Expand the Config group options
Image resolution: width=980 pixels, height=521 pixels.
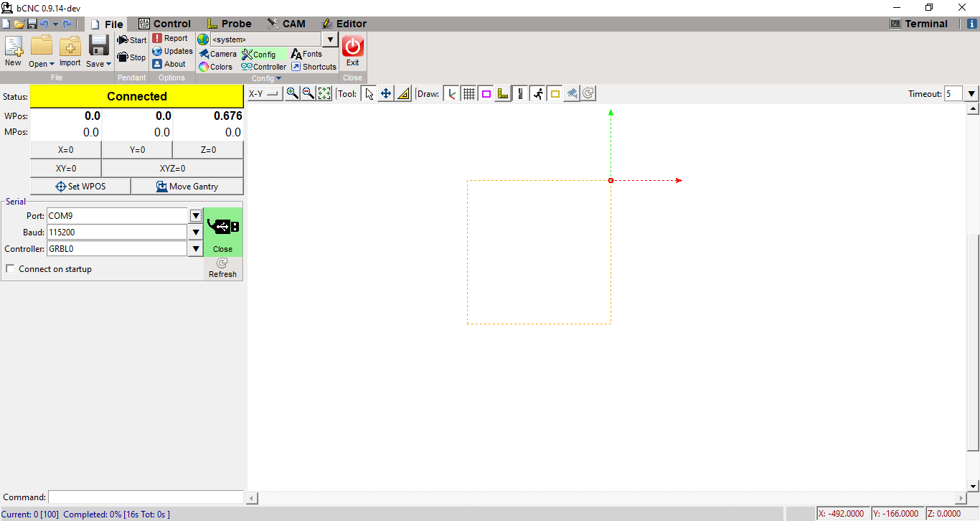click(267, 78)
